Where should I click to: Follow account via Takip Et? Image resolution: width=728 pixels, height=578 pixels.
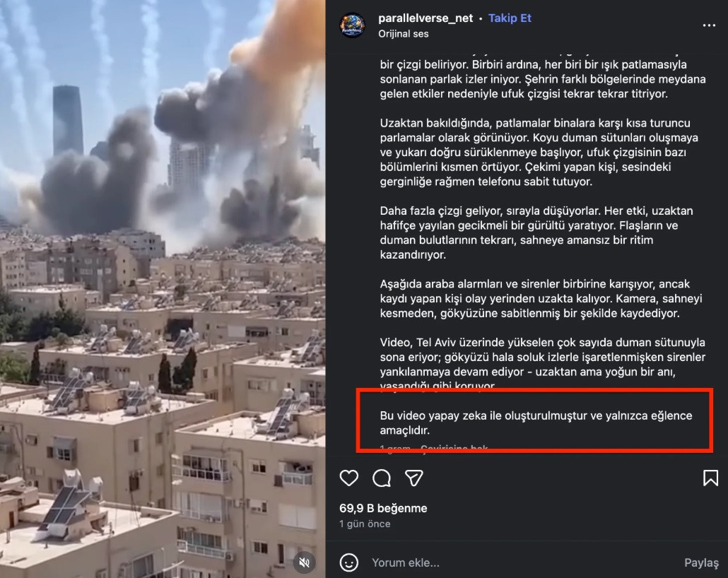510,18
